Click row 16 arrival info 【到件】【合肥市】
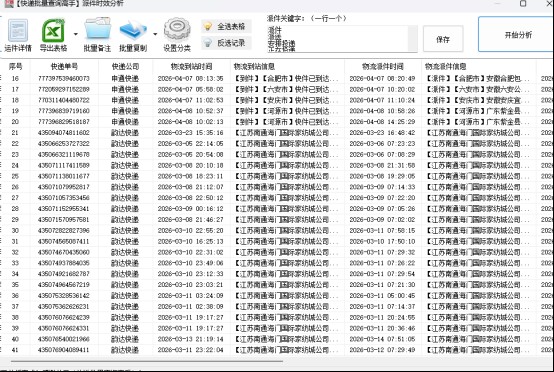Screen dimensions: 554x372 [287, 78]
